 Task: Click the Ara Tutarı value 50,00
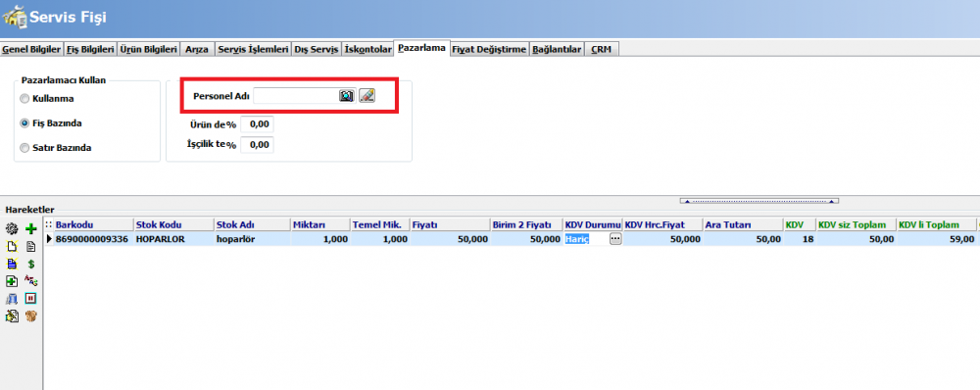click(x=744, y=239)
